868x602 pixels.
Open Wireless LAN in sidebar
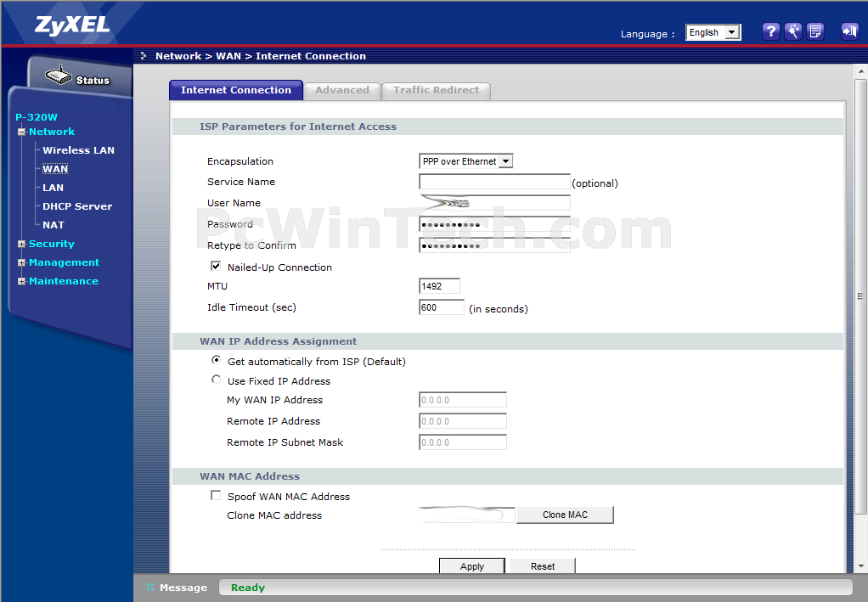click(79, 150)
